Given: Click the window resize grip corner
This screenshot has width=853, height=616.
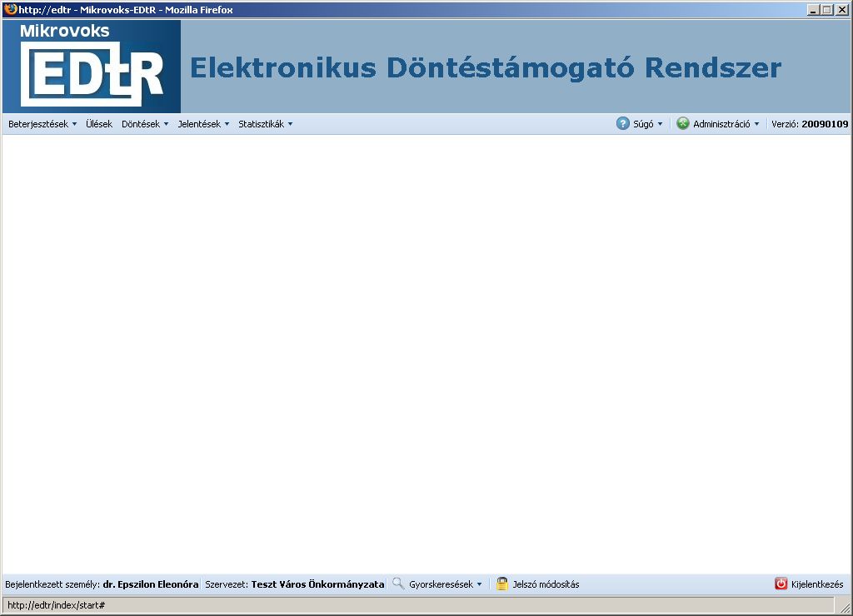Looking at the screenshot, I should 845,607.
